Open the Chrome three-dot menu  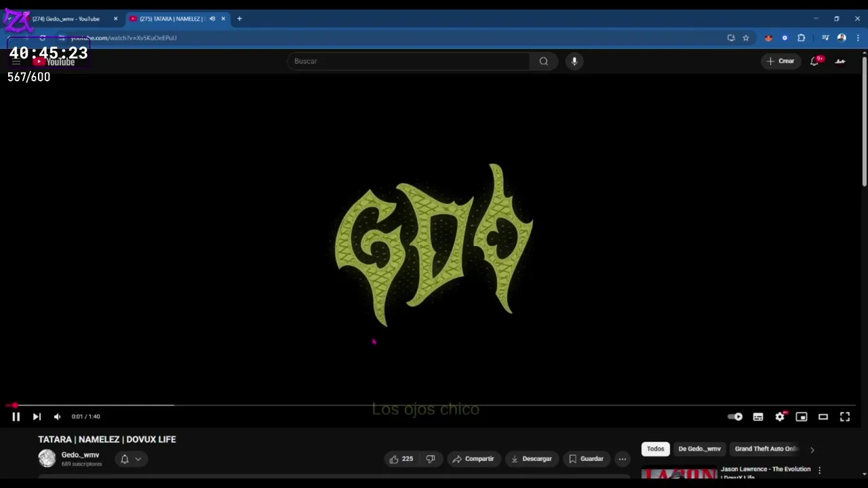858,38
